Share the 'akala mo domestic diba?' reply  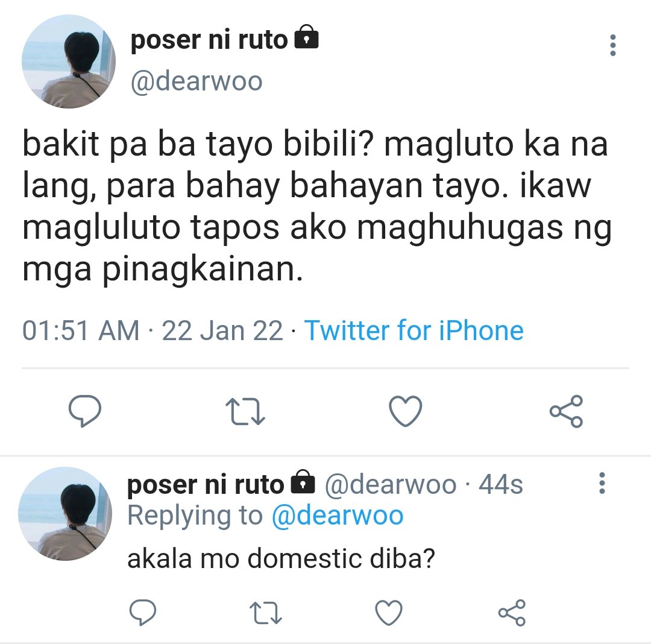coord(512,613)
